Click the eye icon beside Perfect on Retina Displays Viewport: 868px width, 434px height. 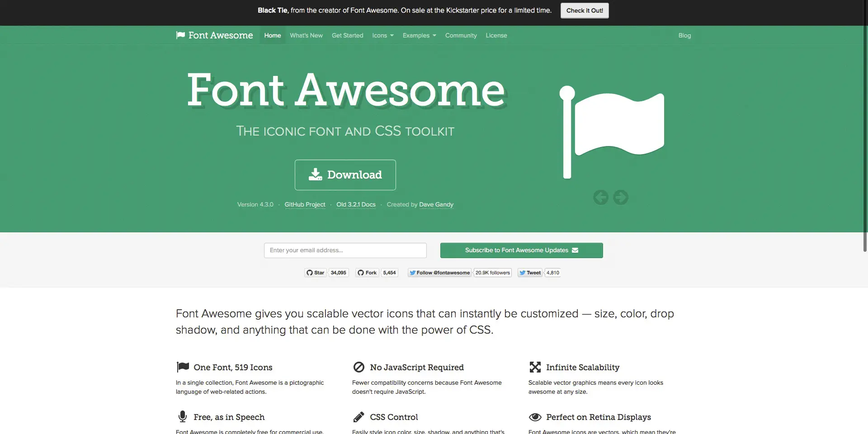pyautogui.click(x=535, y=417)
